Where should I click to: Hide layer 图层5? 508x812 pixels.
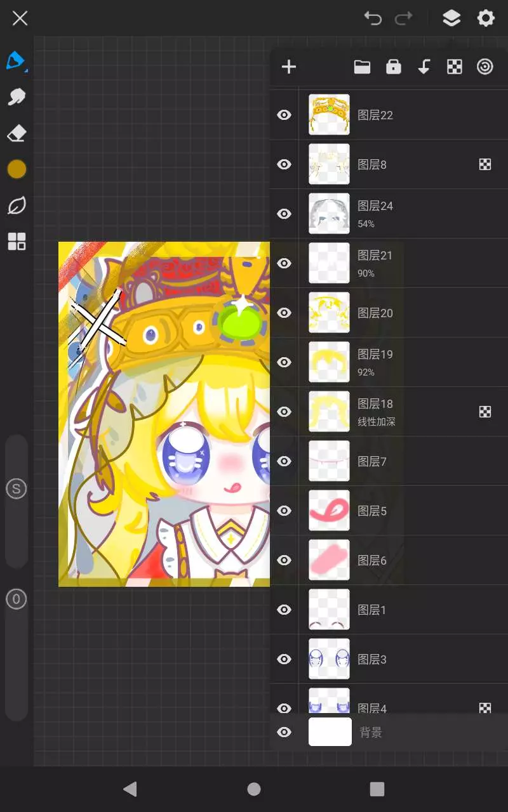284,511
